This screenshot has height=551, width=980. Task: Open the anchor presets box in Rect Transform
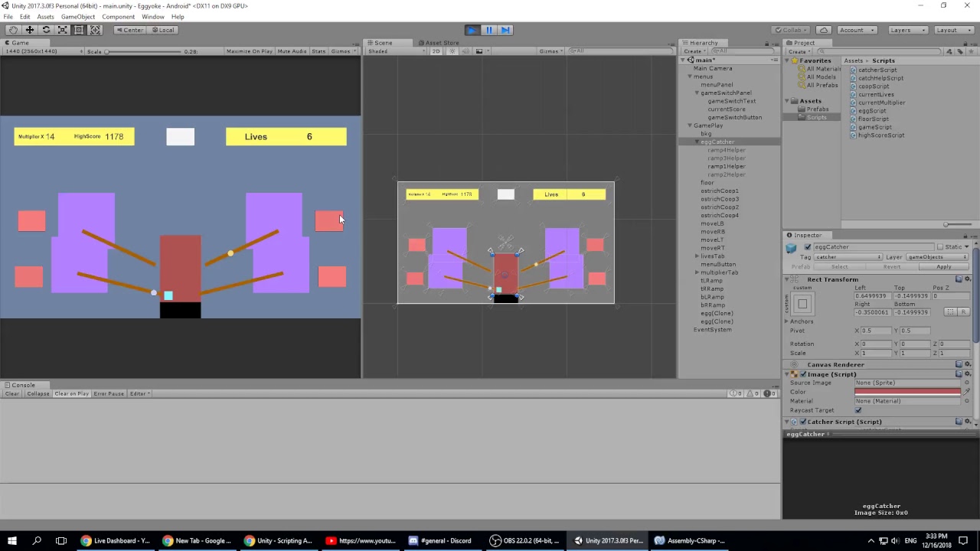802,304
